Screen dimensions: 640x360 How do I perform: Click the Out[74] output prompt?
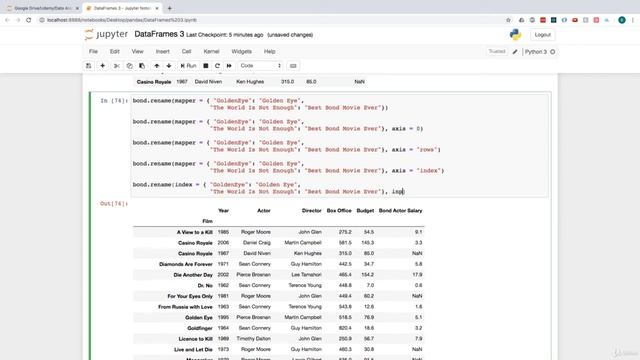114,203
